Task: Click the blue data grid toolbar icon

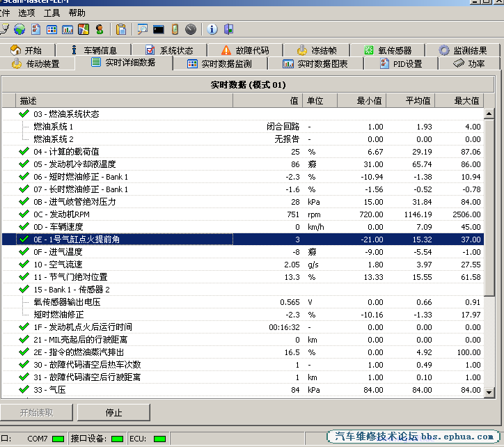Action: 52,29
